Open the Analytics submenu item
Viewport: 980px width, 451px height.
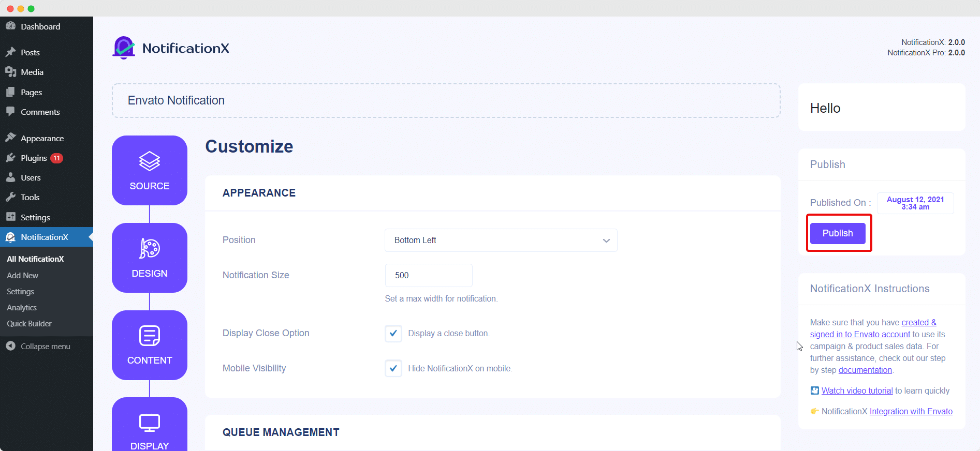coord(22,307)
